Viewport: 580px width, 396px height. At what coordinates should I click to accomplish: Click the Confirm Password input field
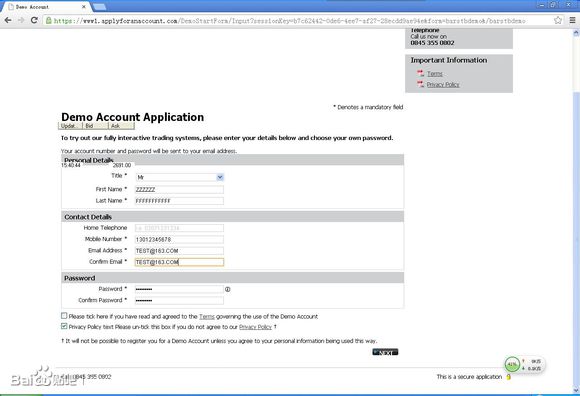coord(179,301)
